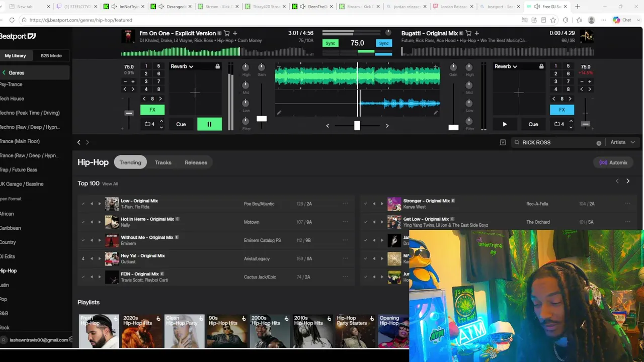
Task: Edit the right deck waveform beatgrid
Action: point(436,113)
